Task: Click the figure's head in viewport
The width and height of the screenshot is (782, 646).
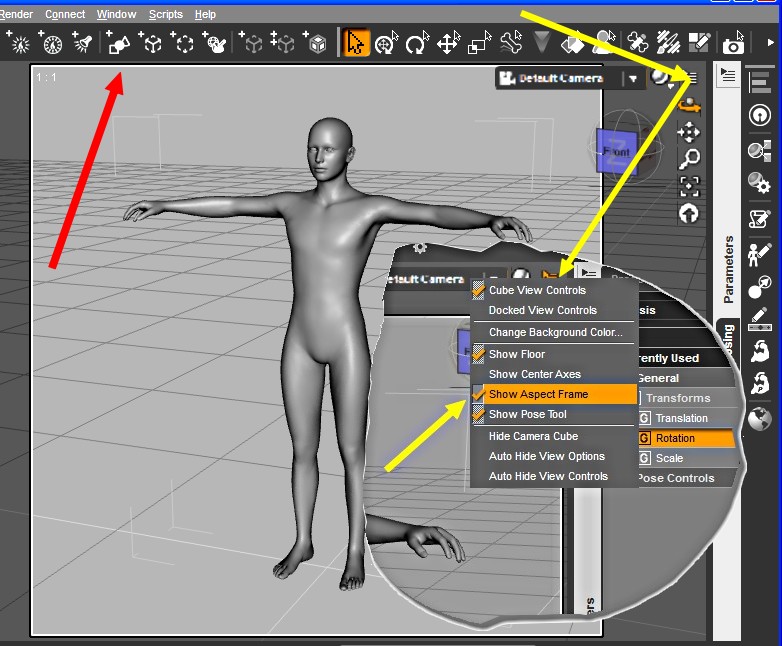Action: pos(328,148)
